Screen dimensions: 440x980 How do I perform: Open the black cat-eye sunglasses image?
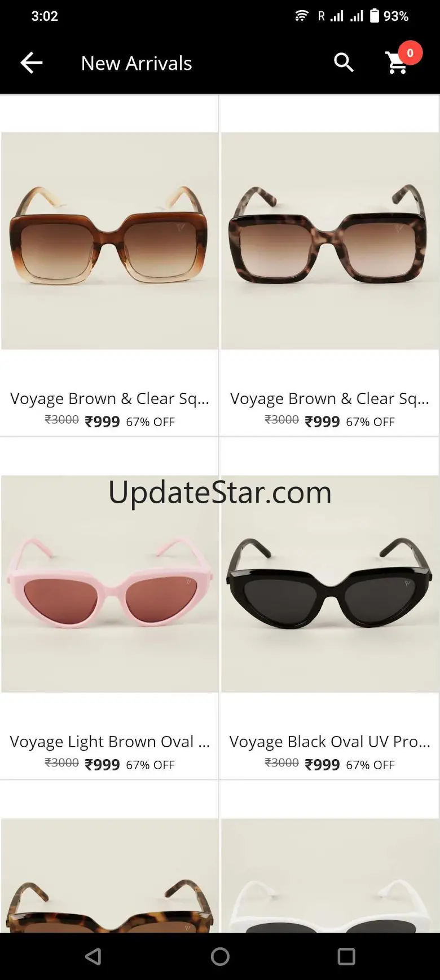pos(330,584)
